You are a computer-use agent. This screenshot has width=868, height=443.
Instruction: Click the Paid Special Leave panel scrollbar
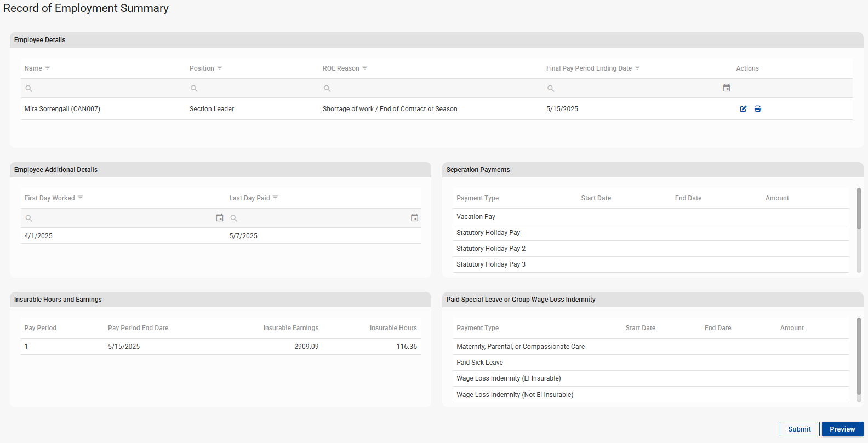(x=859, y=356)
